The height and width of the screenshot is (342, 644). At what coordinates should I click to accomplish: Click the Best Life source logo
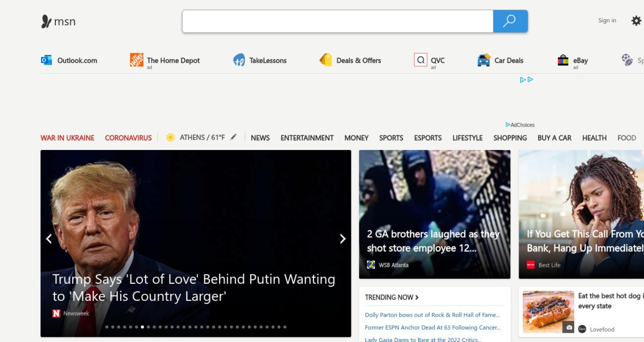531,265
